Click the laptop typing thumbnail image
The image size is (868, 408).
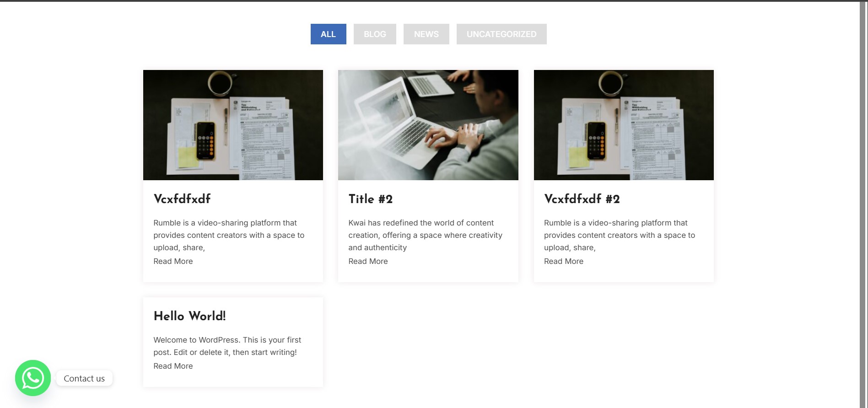pos(428,125)
